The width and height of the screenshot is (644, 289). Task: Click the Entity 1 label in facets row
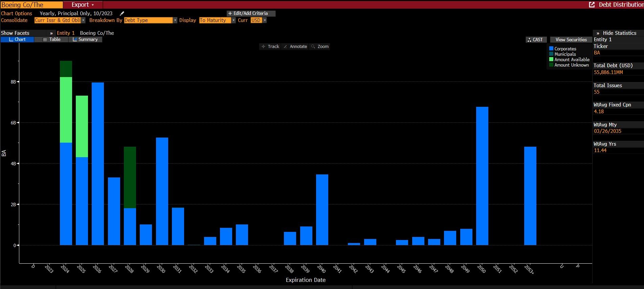point(66,33)
